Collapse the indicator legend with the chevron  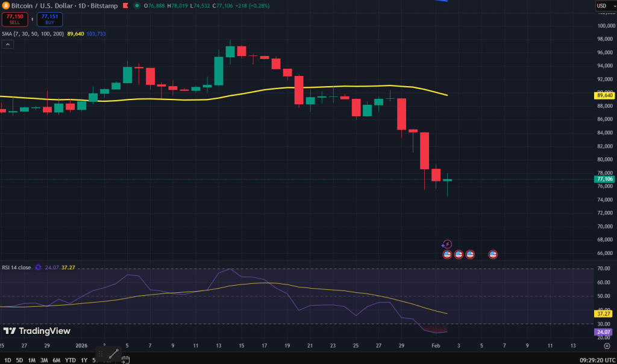click(x=7, y=45)
